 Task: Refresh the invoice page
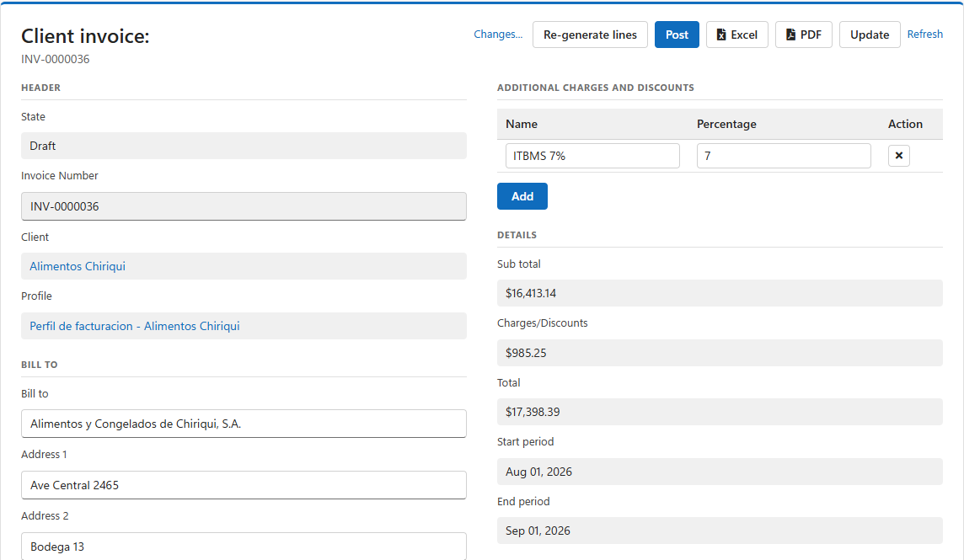tap(924, 35)
